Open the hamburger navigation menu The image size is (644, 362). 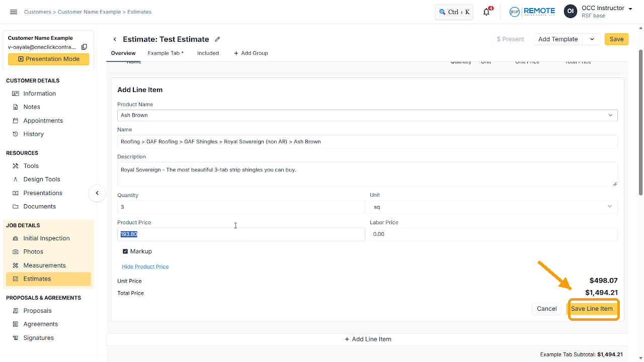pos(14,12)
